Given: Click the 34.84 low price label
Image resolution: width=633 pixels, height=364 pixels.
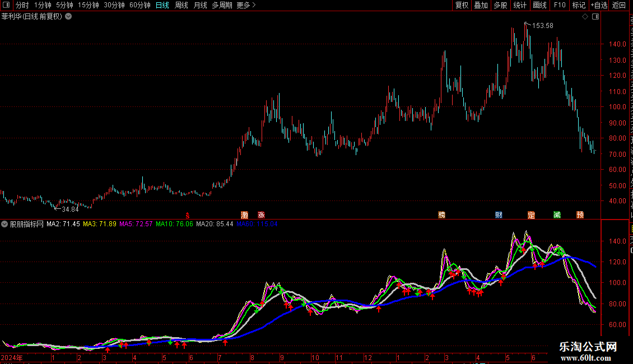Looking at the screenshot, I should click(x=70, y=209).
